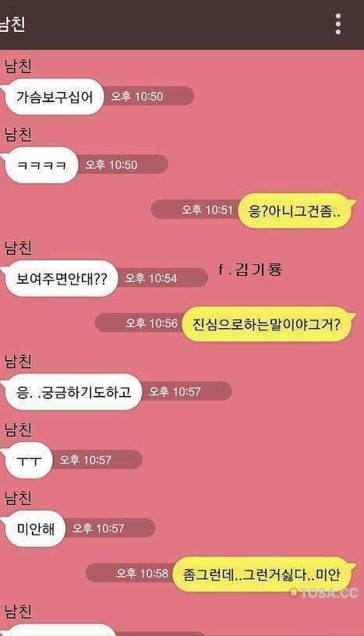Select the ㅜㅜ message bubble
The width and height of the screenshot is (364, 636).
tap(27, 461)
